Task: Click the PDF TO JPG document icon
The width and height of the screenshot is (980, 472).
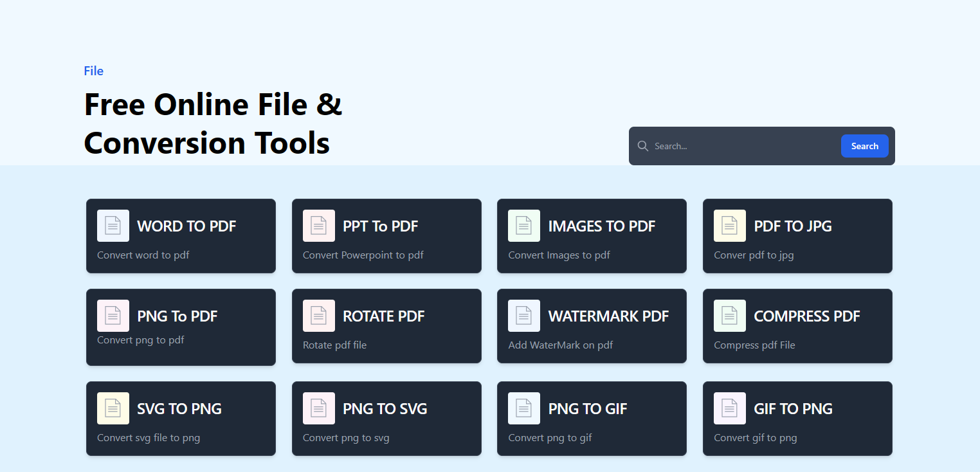Action: (x=730, y=226)
